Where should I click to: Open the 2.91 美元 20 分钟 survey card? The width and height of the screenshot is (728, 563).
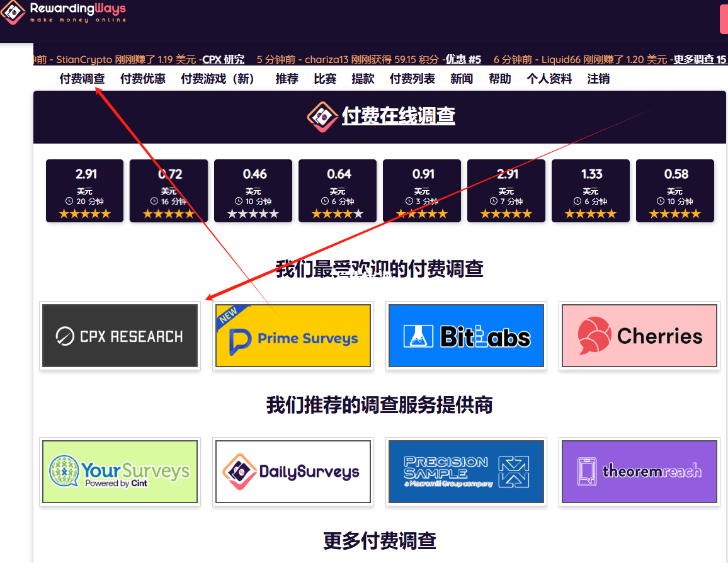pos(84,191)
